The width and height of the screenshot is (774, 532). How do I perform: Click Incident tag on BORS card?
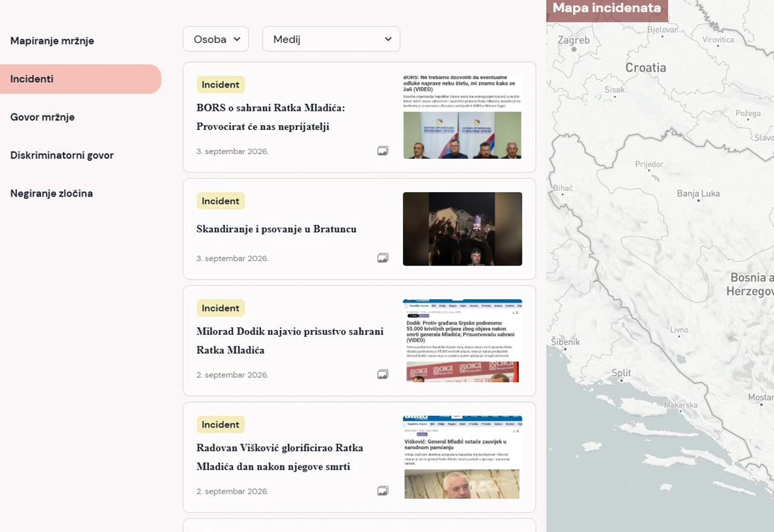point(221,85)
